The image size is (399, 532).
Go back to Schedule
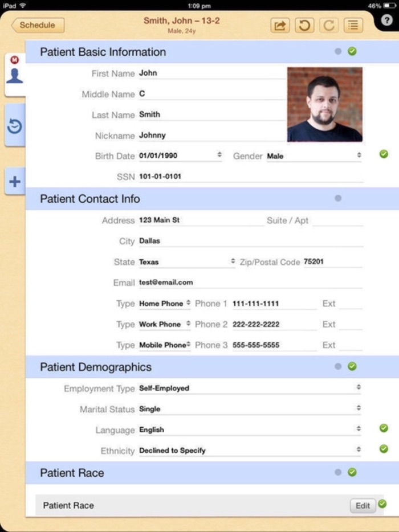38,25
